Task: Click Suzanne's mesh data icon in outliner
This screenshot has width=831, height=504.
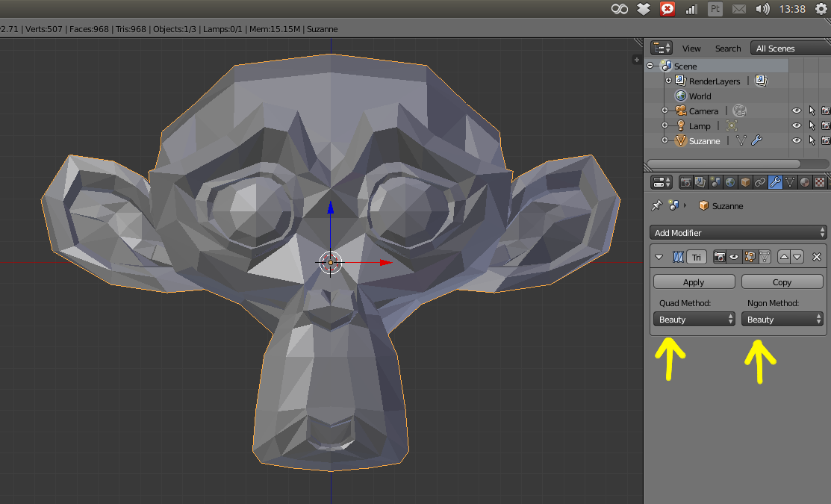Action: tap(741, 140)
